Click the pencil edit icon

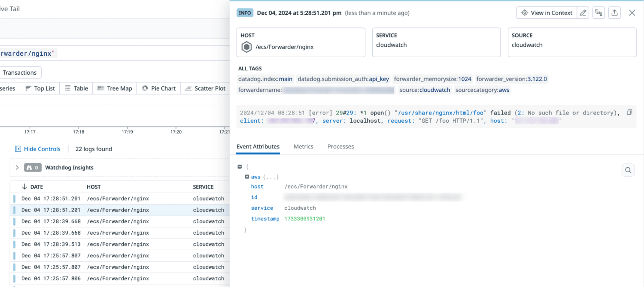click(583, 13)
